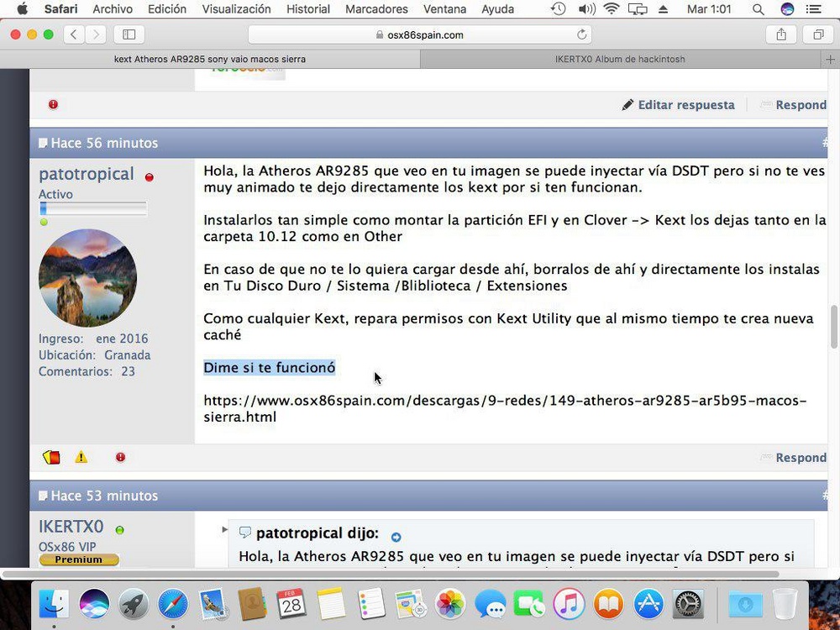Open the Marcadores menu
Viewport: 840px width, 630px height.
(376, 9)
